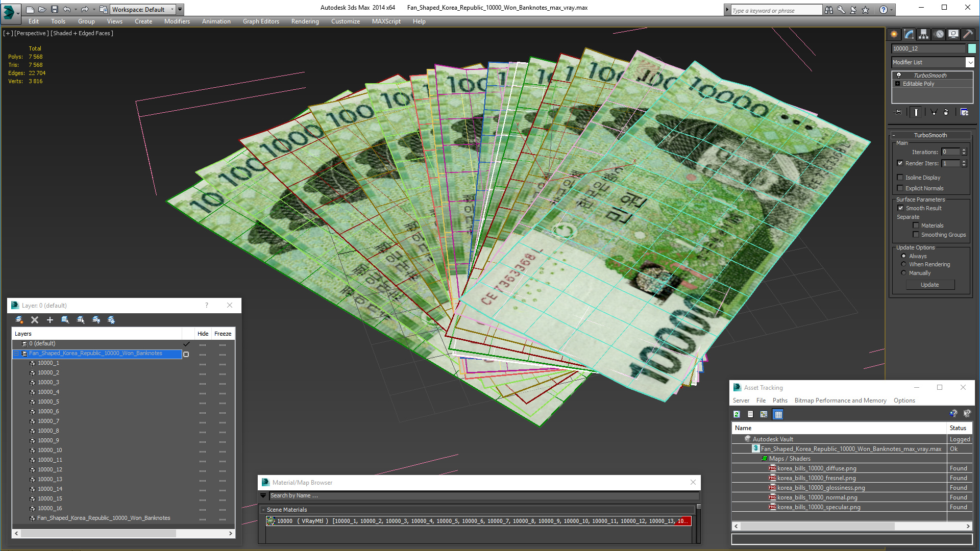Open the Modifier List dropdown
This screenshot has width=980, height=551.
click(970, 62)
